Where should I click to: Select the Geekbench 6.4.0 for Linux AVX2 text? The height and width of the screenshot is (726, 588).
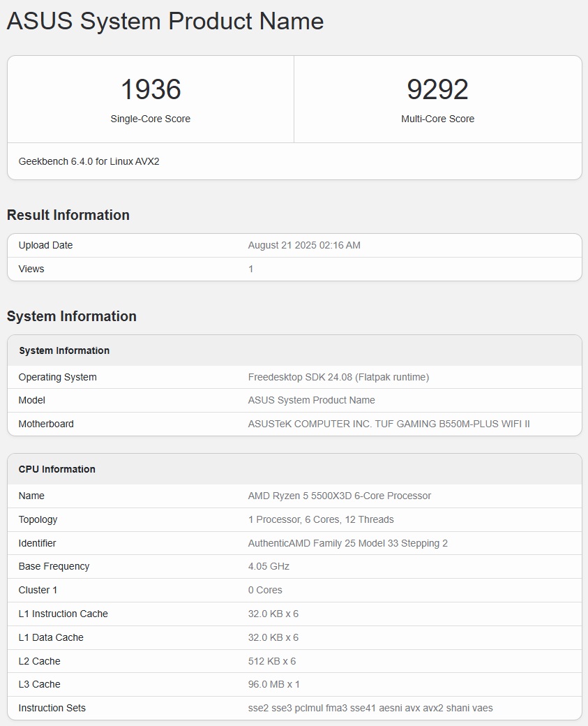[89, 161]
